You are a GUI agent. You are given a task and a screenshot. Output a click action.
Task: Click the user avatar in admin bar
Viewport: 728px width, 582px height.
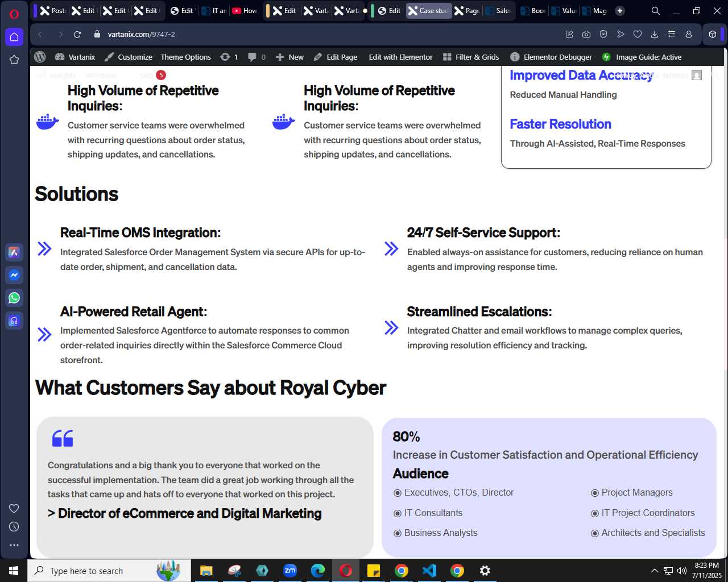pos(697,75)
